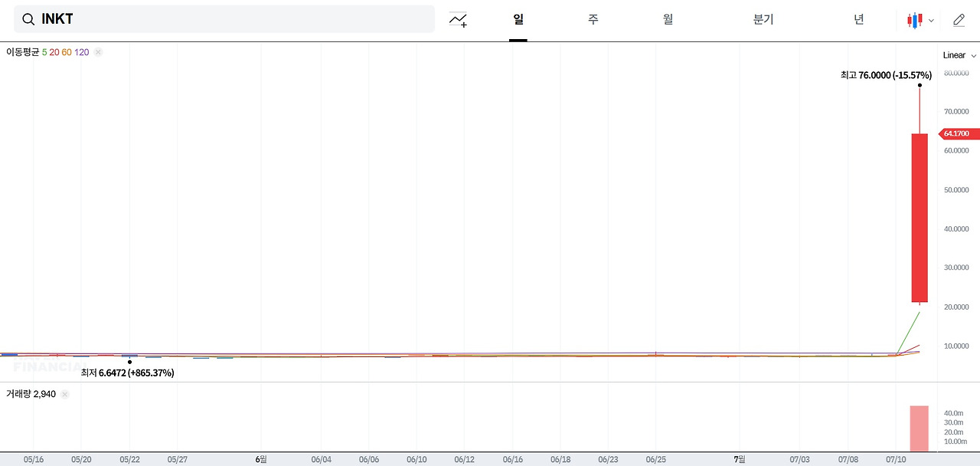Click the volume label 거래량 2,940
The height and width of the screenshot is (466, 980).
[31, 394]
